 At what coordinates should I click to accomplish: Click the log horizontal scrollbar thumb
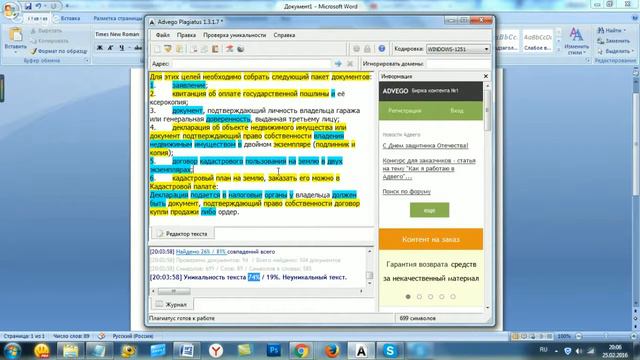tap(174, 291)
